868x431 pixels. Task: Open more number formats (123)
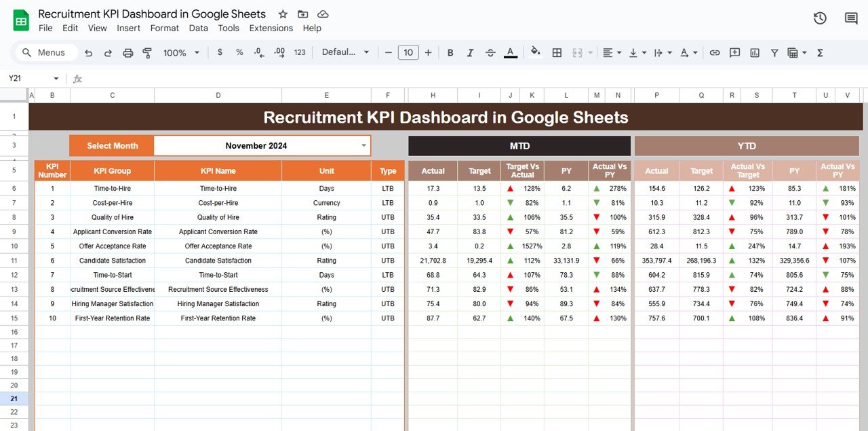coord(300,52)
